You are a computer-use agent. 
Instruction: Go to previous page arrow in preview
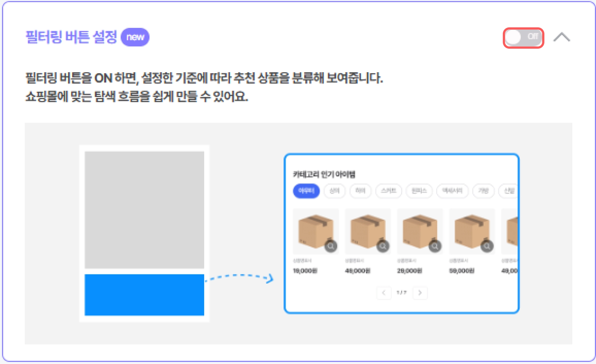tap(384, 293)
